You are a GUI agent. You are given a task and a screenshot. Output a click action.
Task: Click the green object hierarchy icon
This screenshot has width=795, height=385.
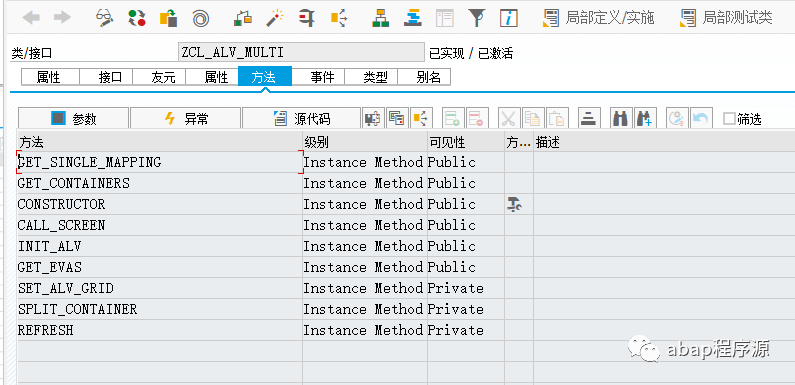click(380, 18)
